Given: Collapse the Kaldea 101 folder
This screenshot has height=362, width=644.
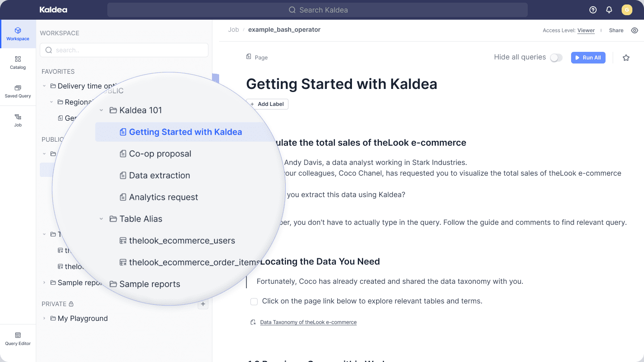Looking at the screenshot, I should 102,110.
